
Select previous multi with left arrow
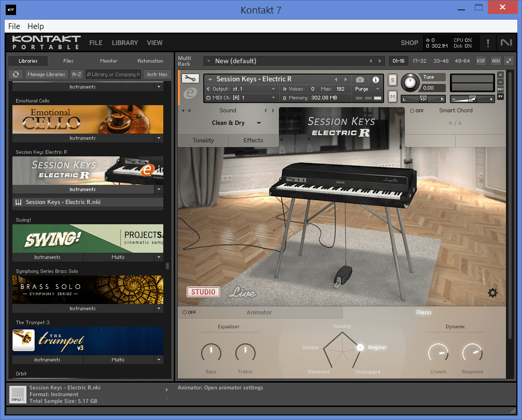pos(371,61)
